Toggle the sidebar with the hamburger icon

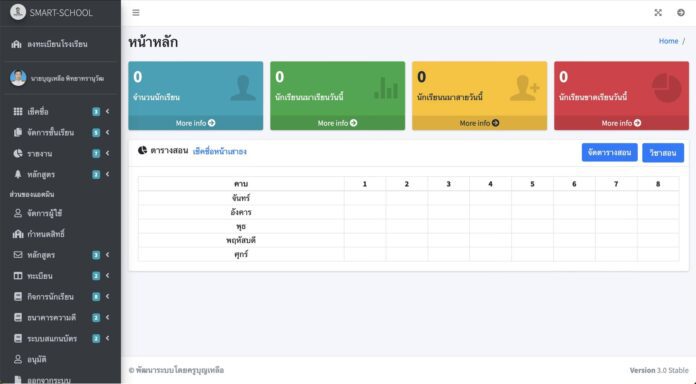point(136,12)
